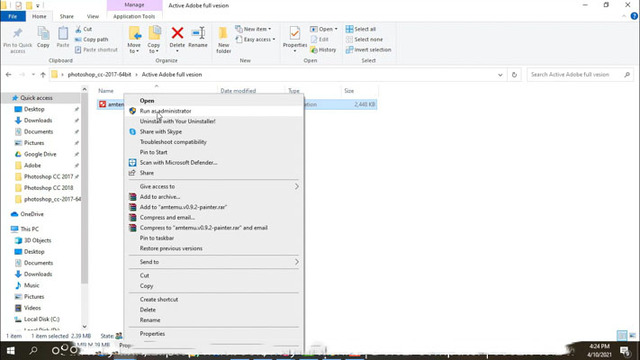Click Select all in ribbon

point(361,29)
